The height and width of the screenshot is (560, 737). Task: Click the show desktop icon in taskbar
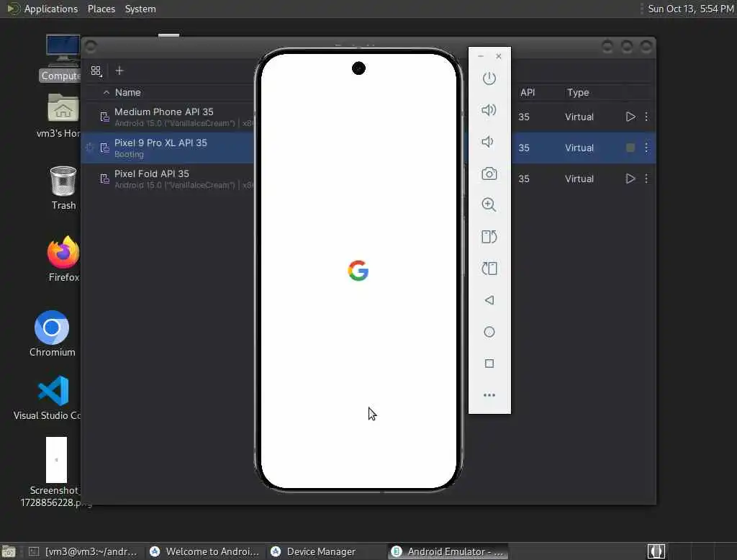coord(9,551)
